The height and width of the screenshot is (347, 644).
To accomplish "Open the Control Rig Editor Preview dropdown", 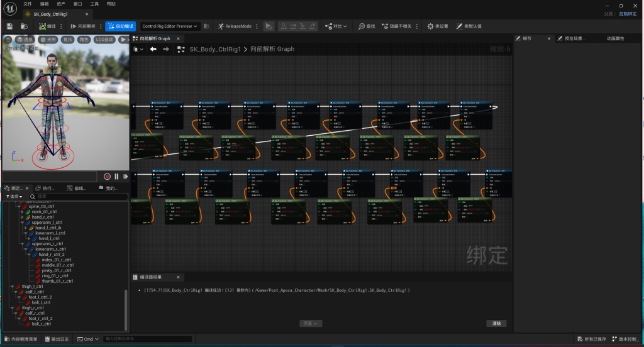I will click(x=170, y=26).
